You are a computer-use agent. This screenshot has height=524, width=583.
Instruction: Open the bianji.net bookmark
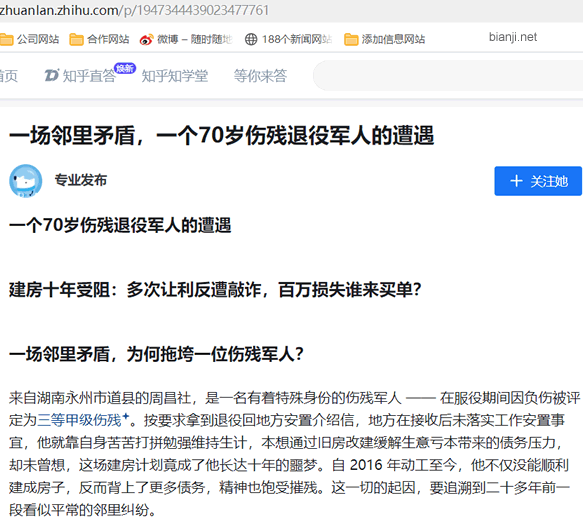tap(513, 37)
